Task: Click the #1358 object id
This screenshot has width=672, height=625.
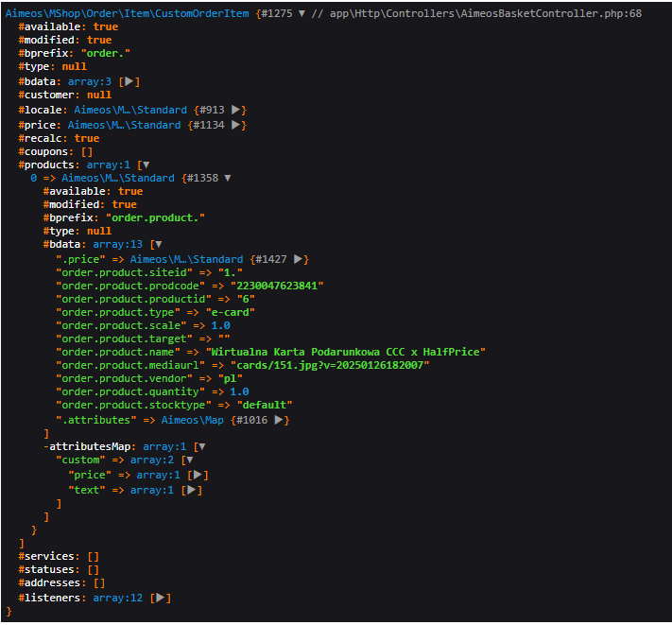Action: click(202, 178)
